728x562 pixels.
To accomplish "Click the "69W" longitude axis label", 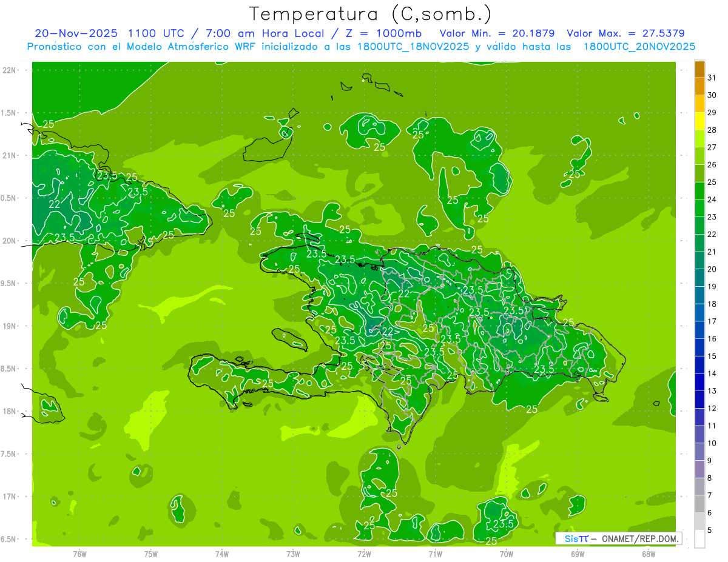I will 578,554.
